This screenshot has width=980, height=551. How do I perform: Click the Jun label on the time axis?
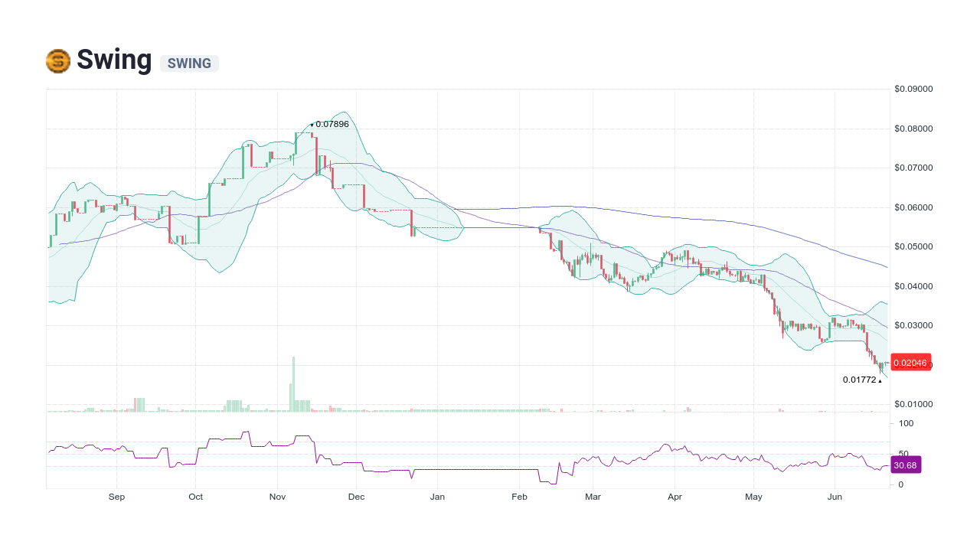pyautogui.click(x=835, y=497)
